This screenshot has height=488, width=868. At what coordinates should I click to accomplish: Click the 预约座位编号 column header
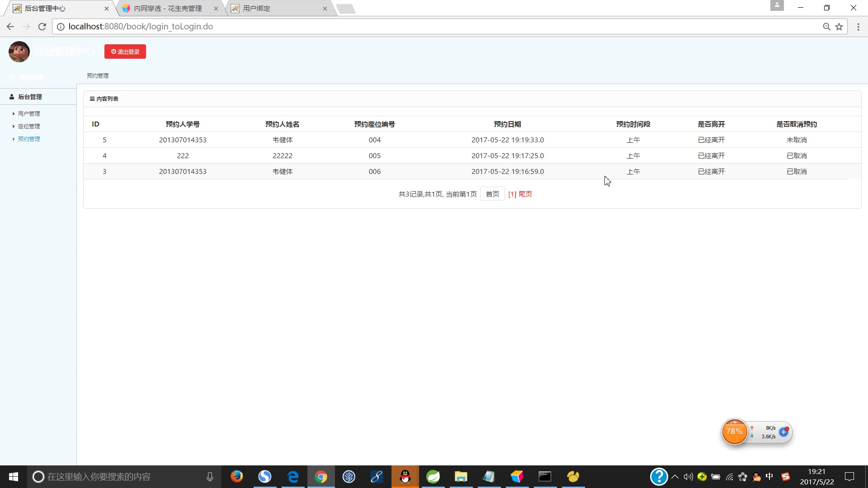click(374, 124)
